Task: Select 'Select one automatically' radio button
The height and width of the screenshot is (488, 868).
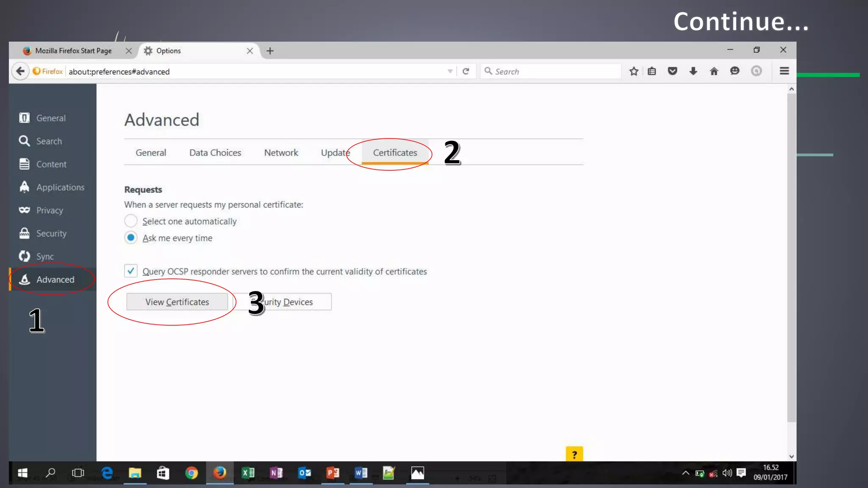Action: pos(131,221)
